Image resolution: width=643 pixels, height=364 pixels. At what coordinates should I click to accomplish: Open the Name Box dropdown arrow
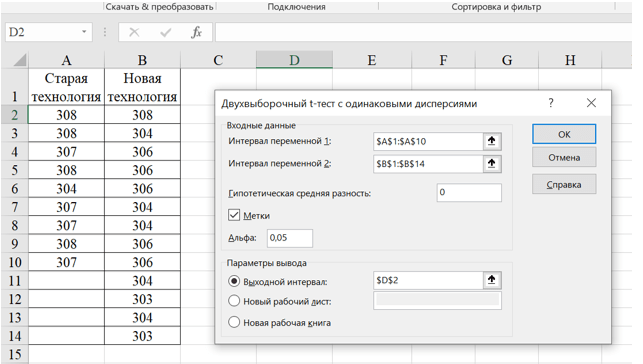(84, 32)
